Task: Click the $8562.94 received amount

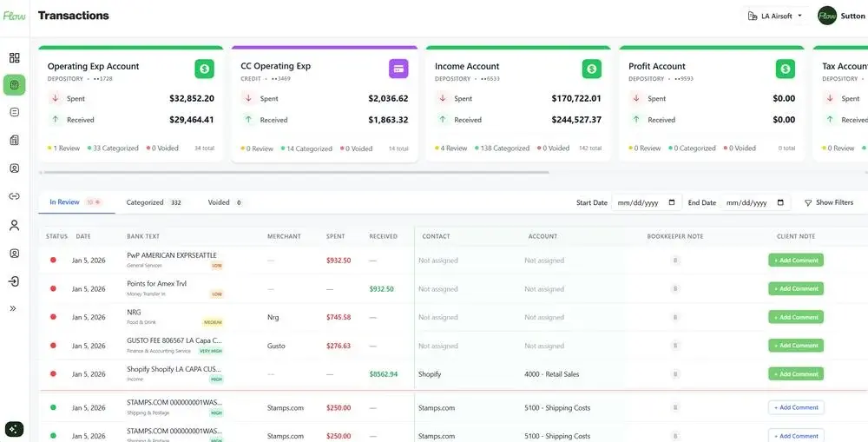Action: [x=383, y=374]
